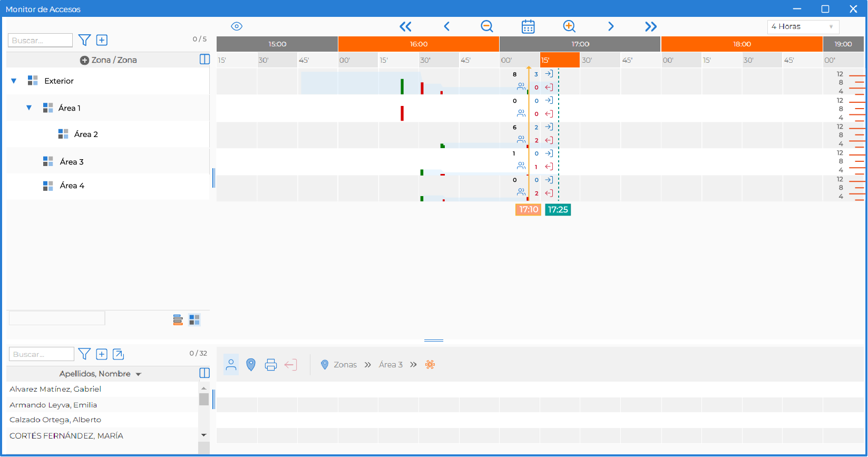868x457 pixels.
Task: Zoom out the timeline with the minus magnifier
Action: click(x=487, y=26)
